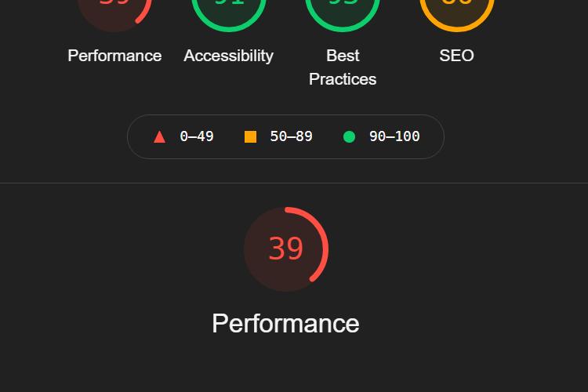Click the 0–49 score range text

point(197,136)
